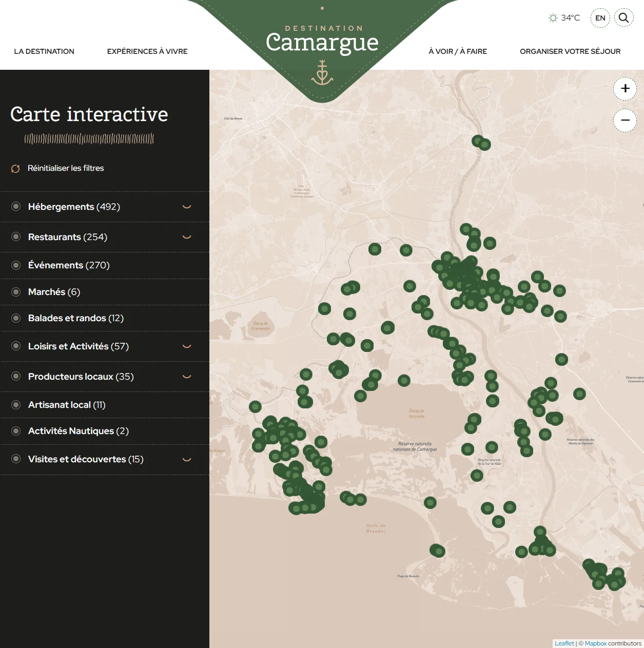644x648 pixels.
Task: Open the EXPÉRIENCES À VIVRE menu
Action: [x=147, y=51]
